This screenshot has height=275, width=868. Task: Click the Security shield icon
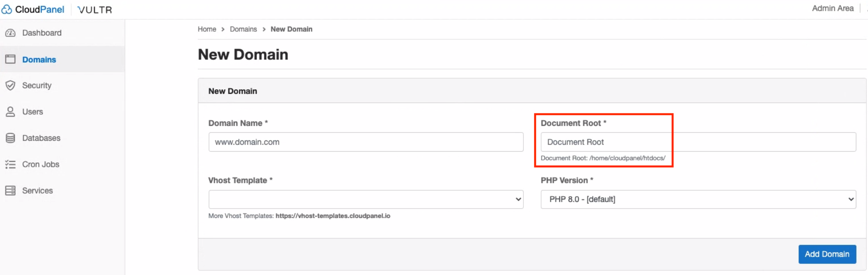pos(10,85)
